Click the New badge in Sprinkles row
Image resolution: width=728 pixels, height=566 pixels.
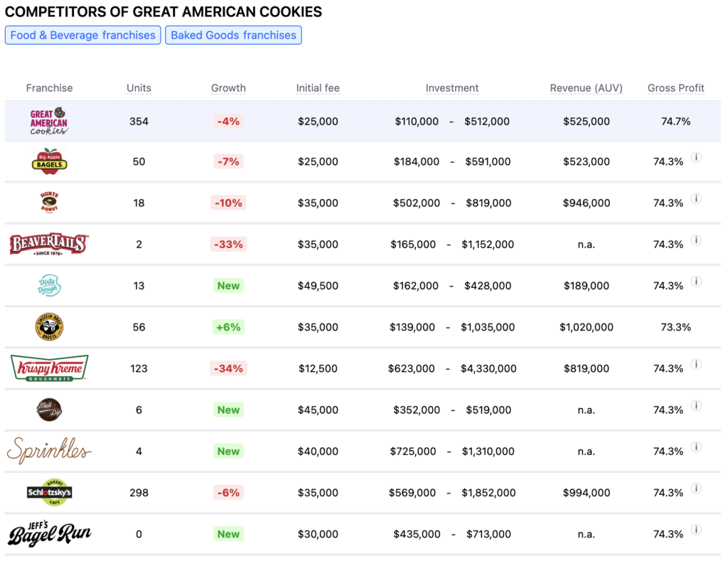(228, 451)
